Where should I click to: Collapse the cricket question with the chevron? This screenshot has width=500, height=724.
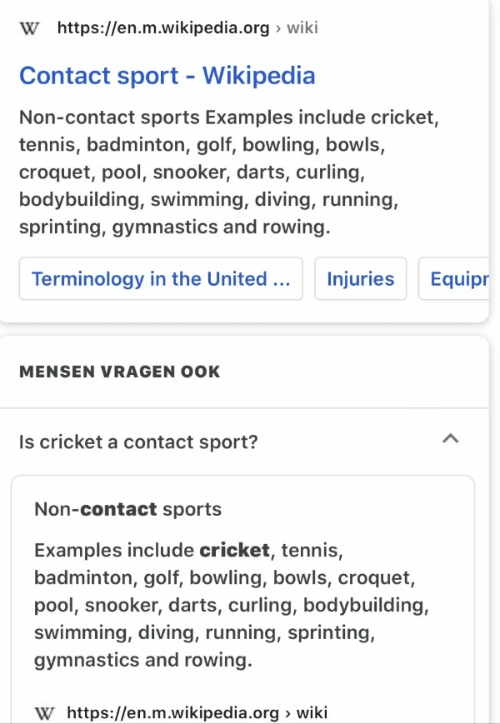tap(451, 439)
